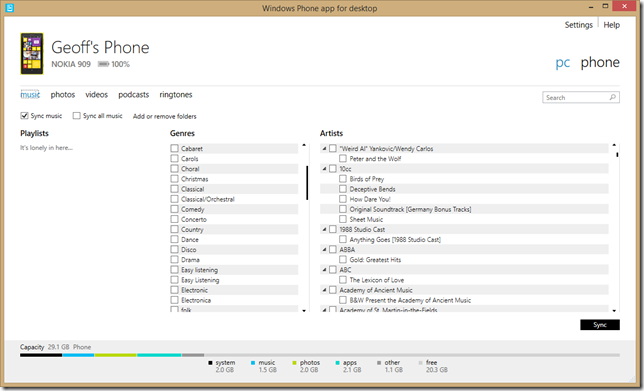The height and width of the screenshot is (391, 644).
Task: Click the app icon in title bar
Action: [x=9, y=7]
